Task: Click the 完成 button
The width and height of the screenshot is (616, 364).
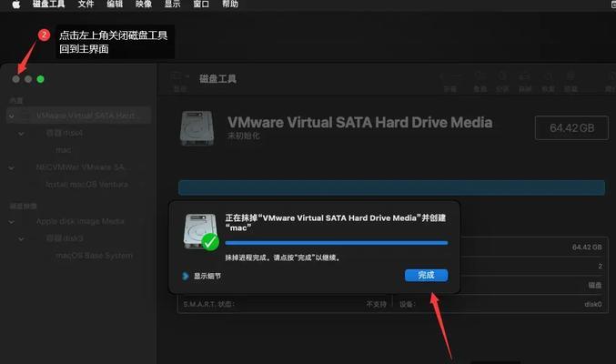Action: [426, 275]
